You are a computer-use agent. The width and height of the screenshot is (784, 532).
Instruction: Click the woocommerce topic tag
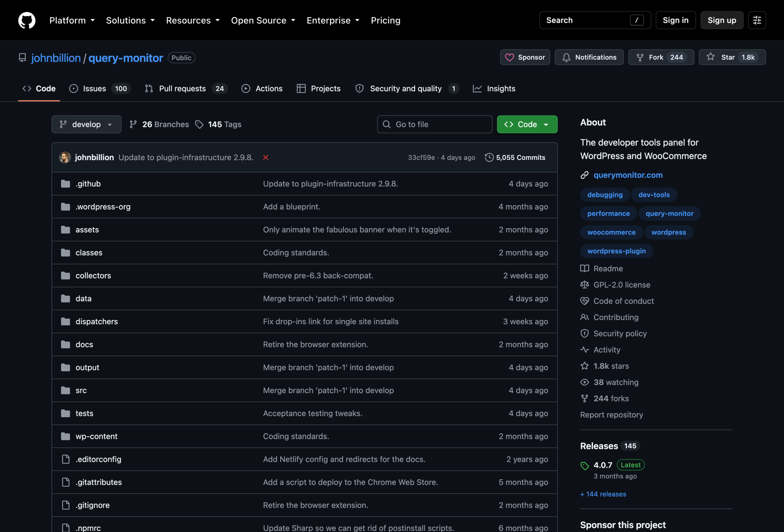click(x=611, y=232)
